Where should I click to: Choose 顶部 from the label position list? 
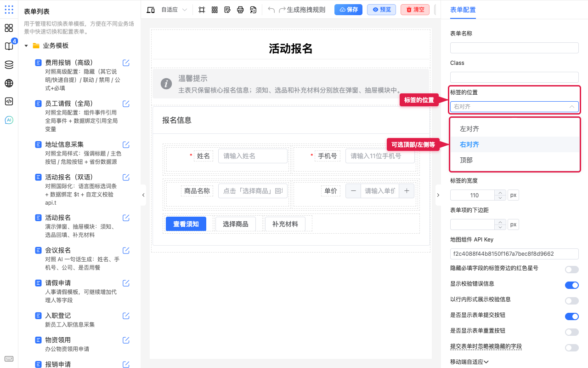514,160
